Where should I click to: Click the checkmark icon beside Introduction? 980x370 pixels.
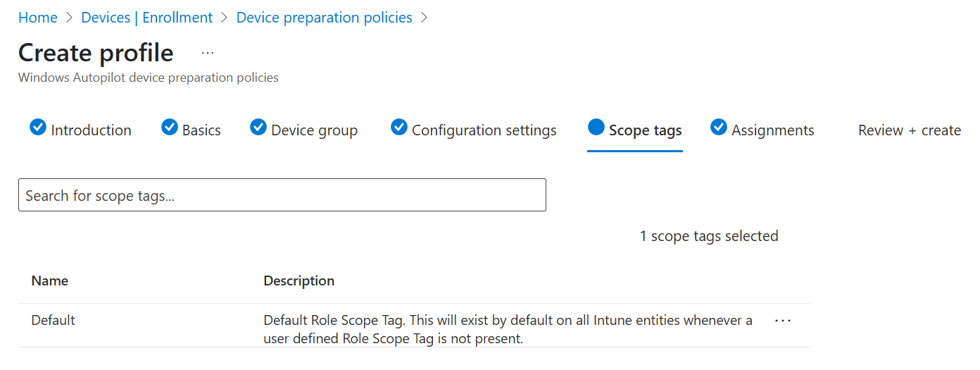click(x=37, y=128)
